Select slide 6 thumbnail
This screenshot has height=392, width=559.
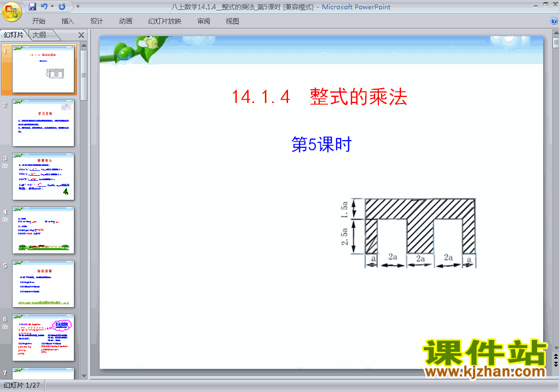(43, 337)
